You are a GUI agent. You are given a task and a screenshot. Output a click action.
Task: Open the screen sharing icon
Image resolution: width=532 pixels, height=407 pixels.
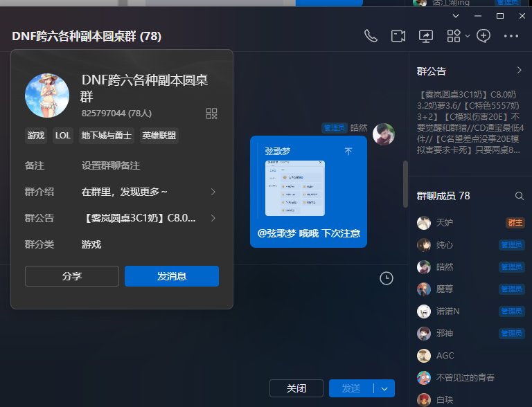point(426,36)
